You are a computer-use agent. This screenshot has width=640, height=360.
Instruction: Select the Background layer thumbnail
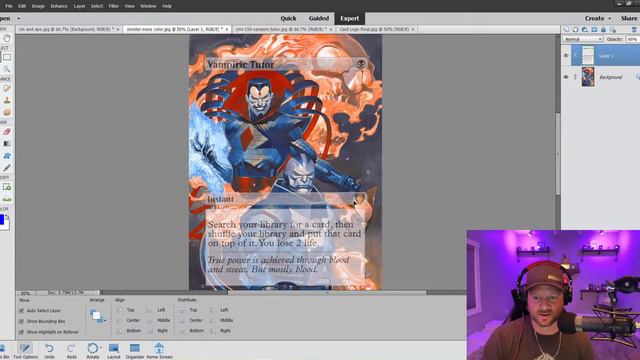(588, 77)
